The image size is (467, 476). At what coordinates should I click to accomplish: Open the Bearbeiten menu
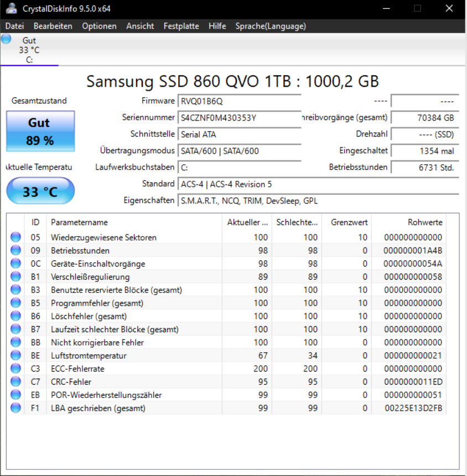coord(53,26)
